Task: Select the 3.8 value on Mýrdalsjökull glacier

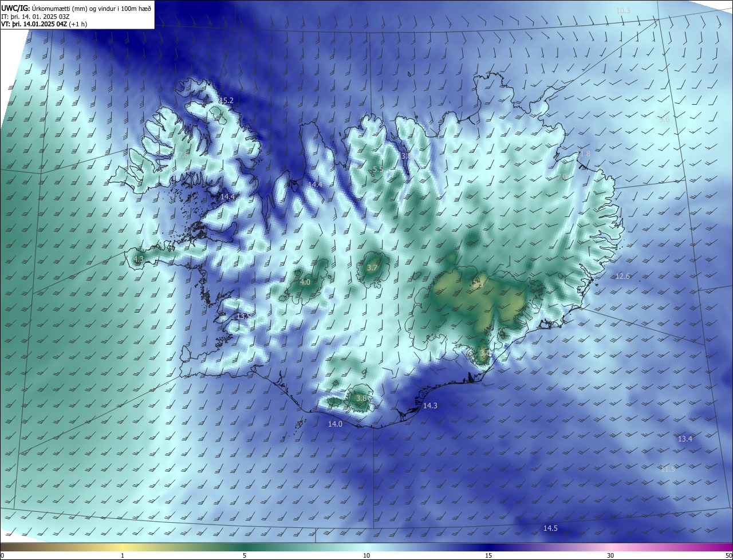Action: click(x=361, y=398)
